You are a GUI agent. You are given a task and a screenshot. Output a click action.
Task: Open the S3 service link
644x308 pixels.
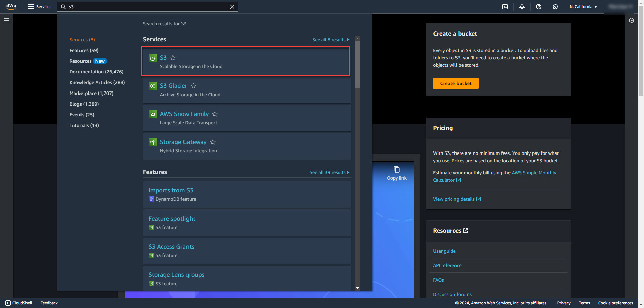163,58
